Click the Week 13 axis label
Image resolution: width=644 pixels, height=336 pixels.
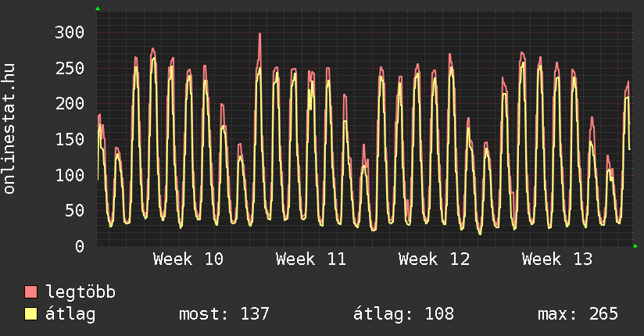click(556, 259)
